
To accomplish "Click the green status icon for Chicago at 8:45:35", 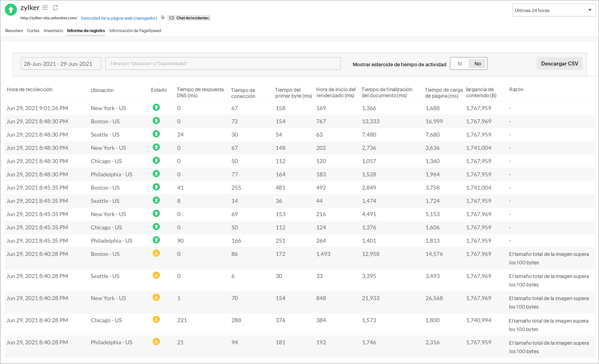I will coord(156,227).
